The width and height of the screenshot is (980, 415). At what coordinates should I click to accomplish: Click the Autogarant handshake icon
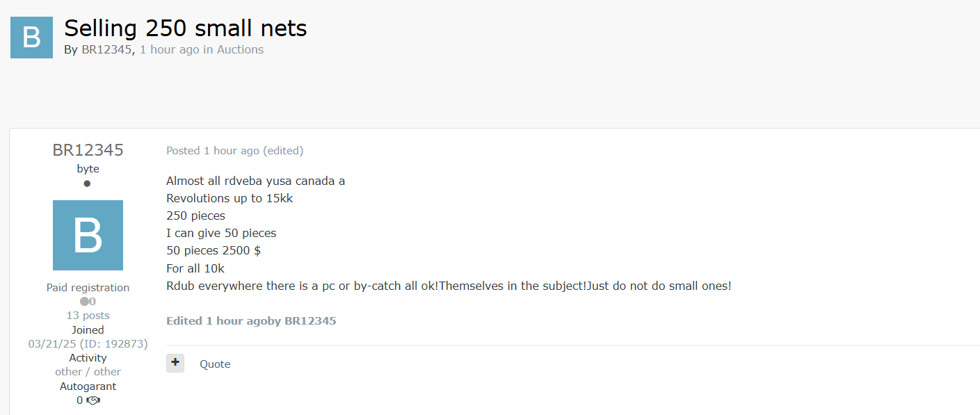point(93,400)
